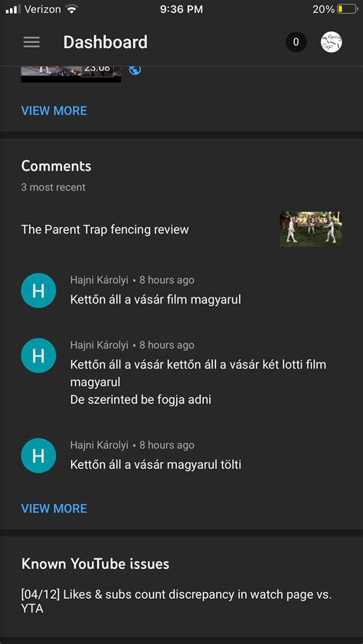This screenshot has height=644, width=363.
Task: Tap the blue globe visibility icon
Action: tap(135, 70)
